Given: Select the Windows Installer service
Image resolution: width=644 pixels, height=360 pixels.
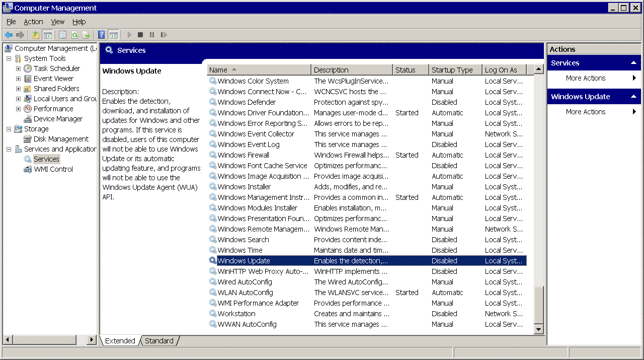Looking at the screenshot, I should (x=367, y=187).
